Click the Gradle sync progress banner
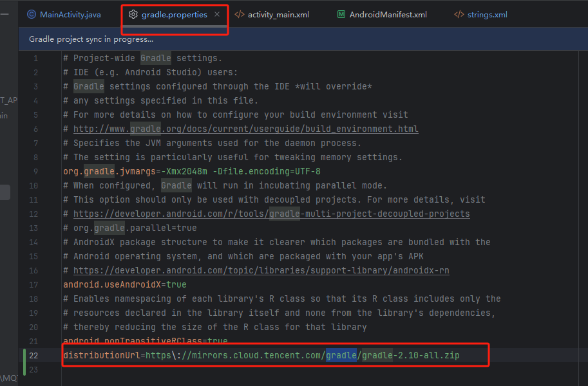588x386 pixels. [x=103, y=39]
